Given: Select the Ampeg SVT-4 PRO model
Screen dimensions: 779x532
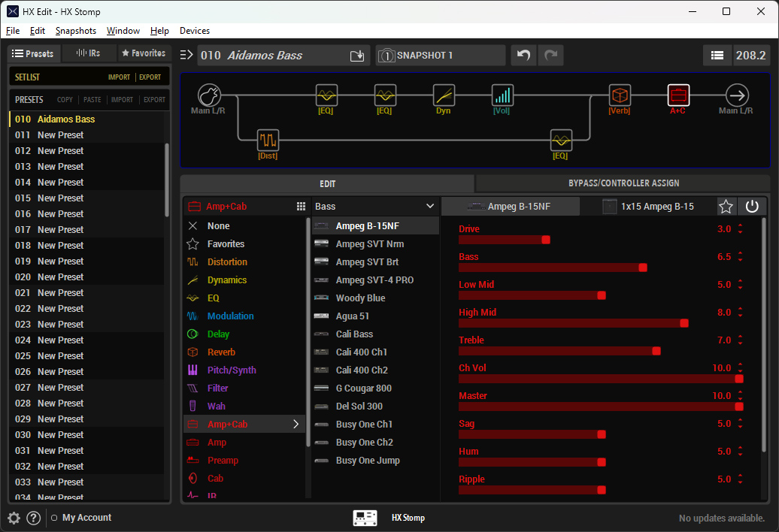Looking at the screenshot, I should (375, 280).
